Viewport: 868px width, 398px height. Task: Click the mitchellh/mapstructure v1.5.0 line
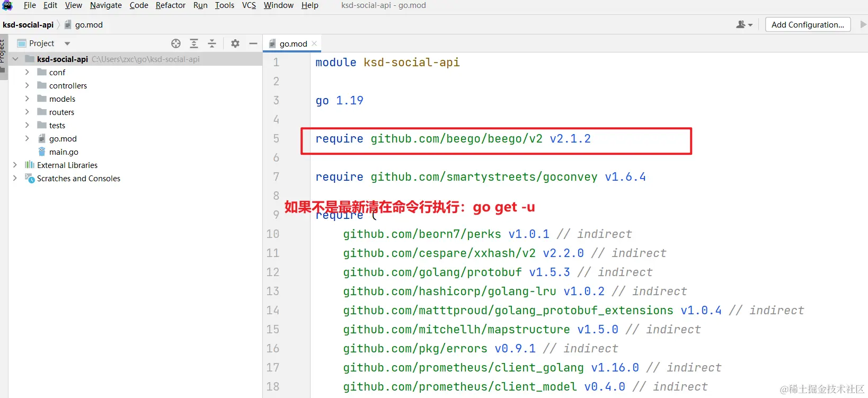coord(522,329)
